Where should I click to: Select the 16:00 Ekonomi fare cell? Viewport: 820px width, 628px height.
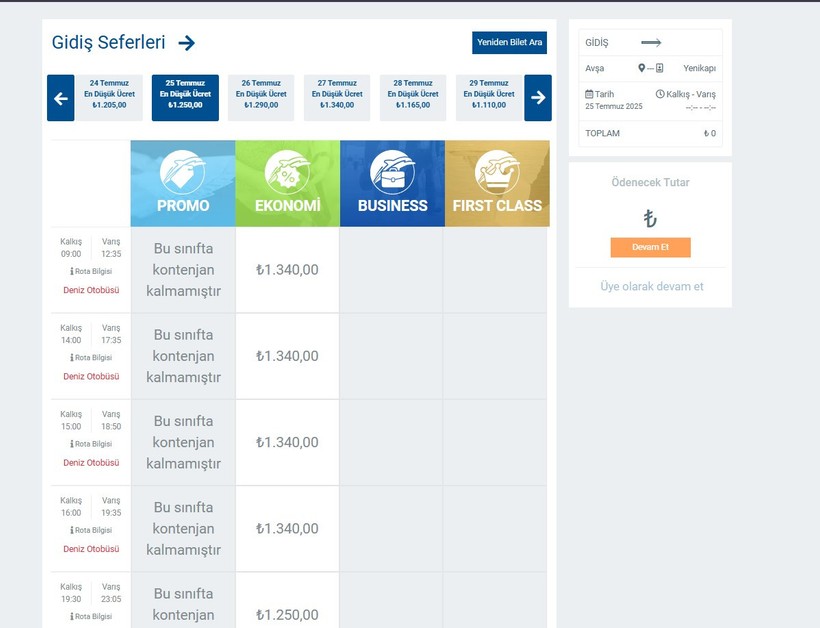click(x=287, y=528)
